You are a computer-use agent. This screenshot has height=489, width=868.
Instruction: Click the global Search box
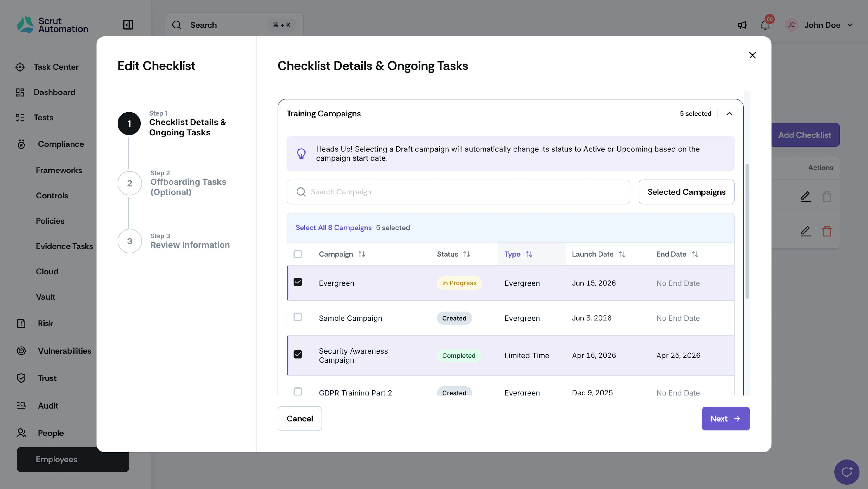coord(234,25)
